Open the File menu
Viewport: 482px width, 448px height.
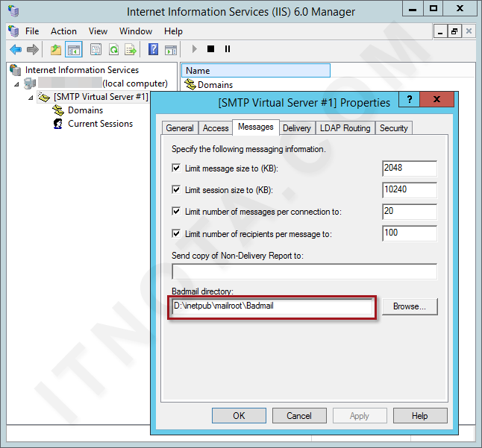32,31
